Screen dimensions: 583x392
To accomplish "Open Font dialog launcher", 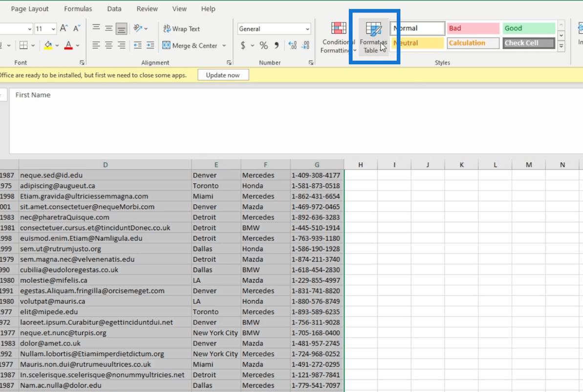I will (82, 63).
